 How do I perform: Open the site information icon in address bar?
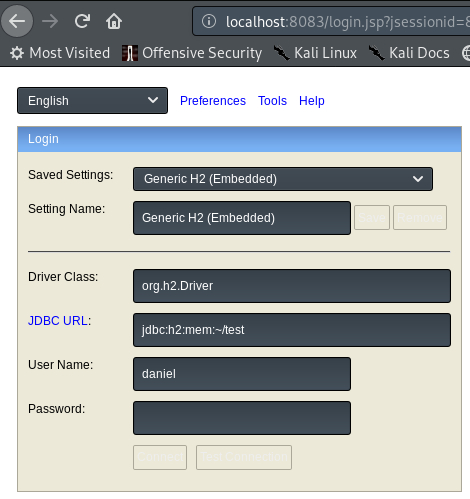pyautogui.click(x=209, y=21)
